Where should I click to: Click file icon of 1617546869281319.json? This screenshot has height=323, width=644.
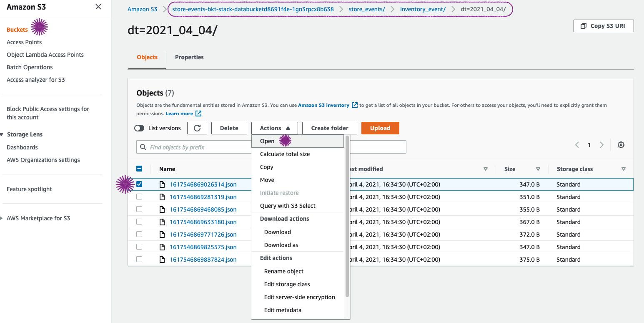162,197
